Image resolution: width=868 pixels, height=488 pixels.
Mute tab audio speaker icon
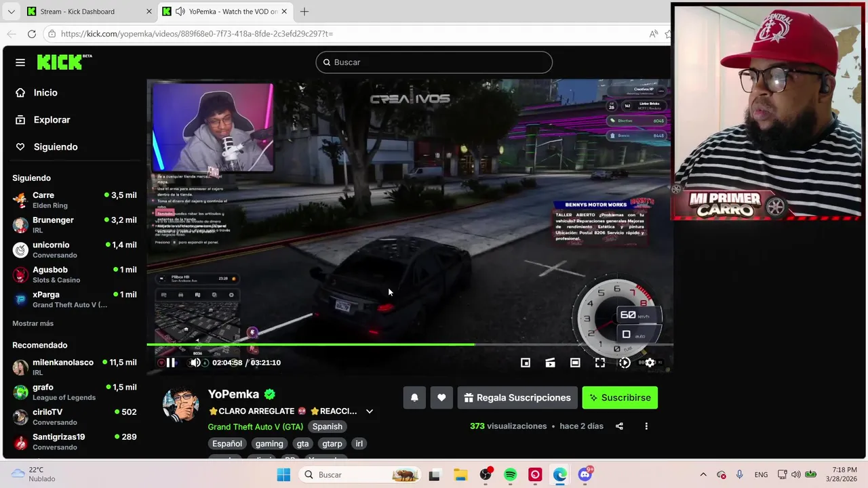[x=180, y=12]
